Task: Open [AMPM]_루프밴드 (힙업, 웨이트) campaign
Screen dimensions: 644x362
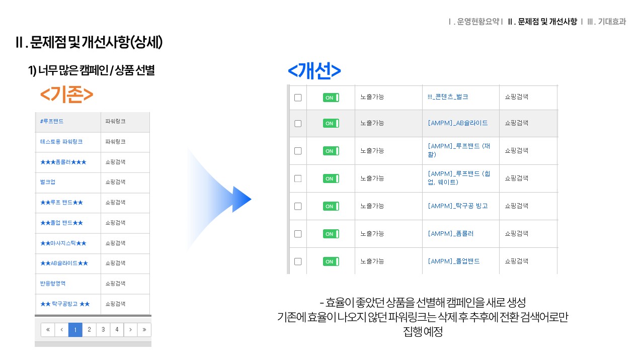Action: click(458, 178)
